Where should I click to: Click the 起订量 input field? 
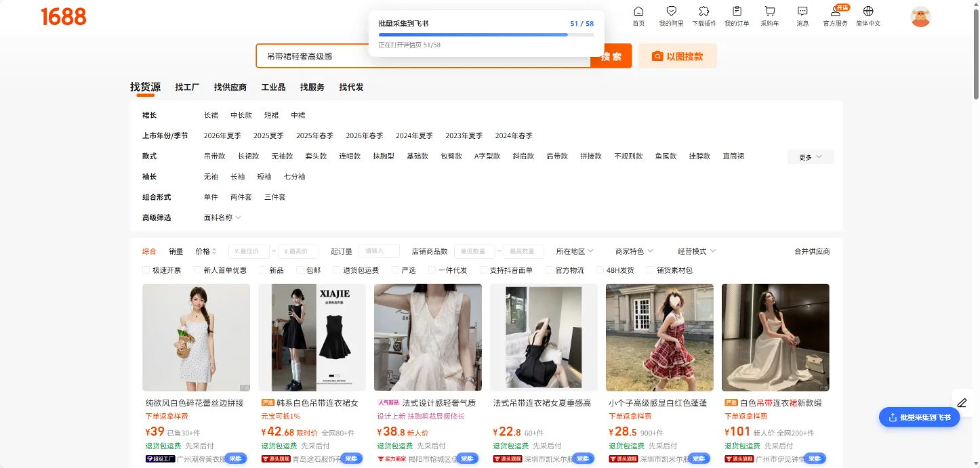coord(379,251)
